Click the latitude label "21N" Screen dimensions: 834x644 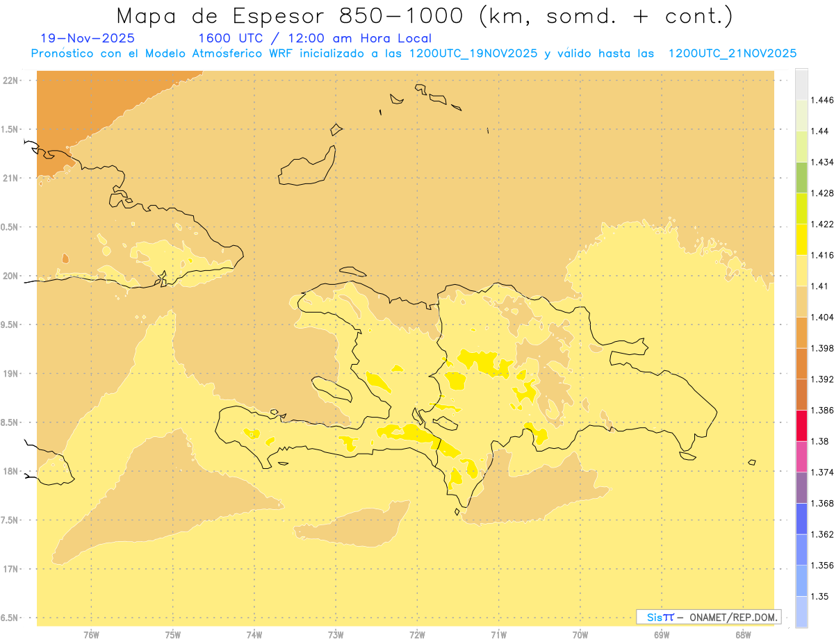click(x=11, y=178)
